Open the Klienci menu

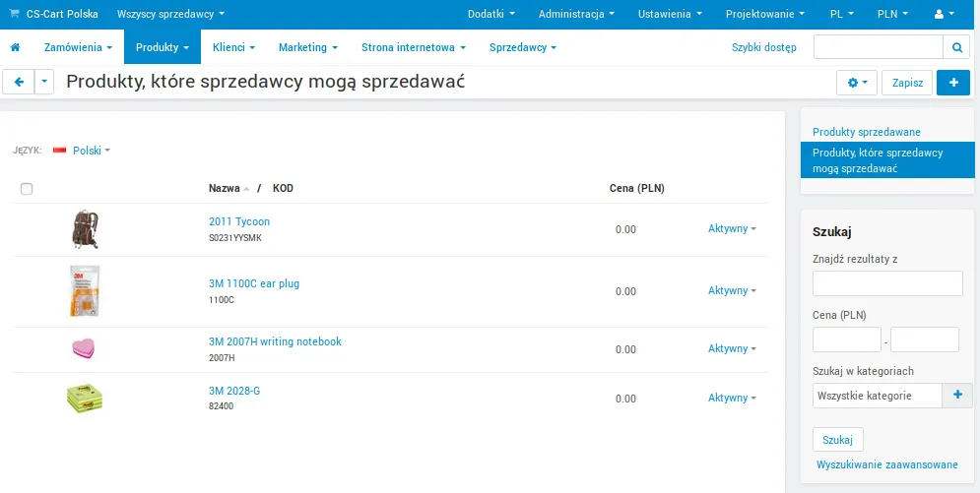(233, 47)
